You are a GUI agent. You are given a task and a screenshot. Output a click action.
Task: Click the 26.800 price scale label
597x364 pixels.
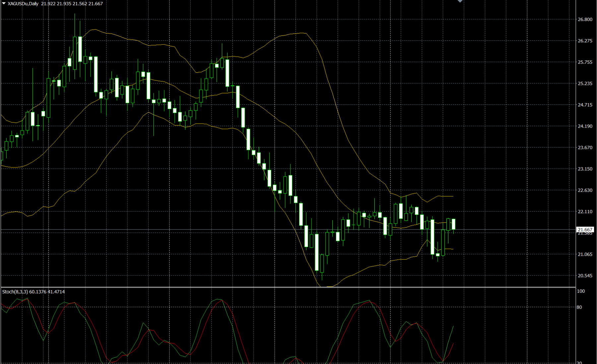tap(585, 20)
